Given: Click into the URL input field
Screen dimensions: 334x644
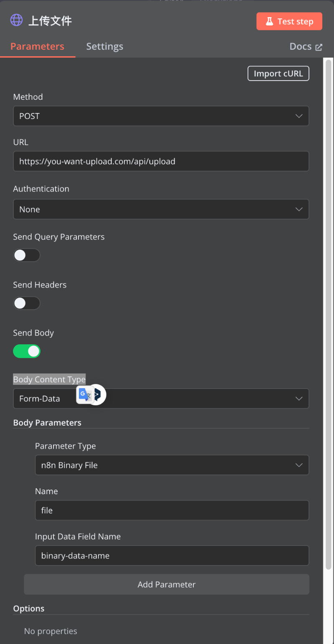Looking at the screenshot, I should point(161,161).
